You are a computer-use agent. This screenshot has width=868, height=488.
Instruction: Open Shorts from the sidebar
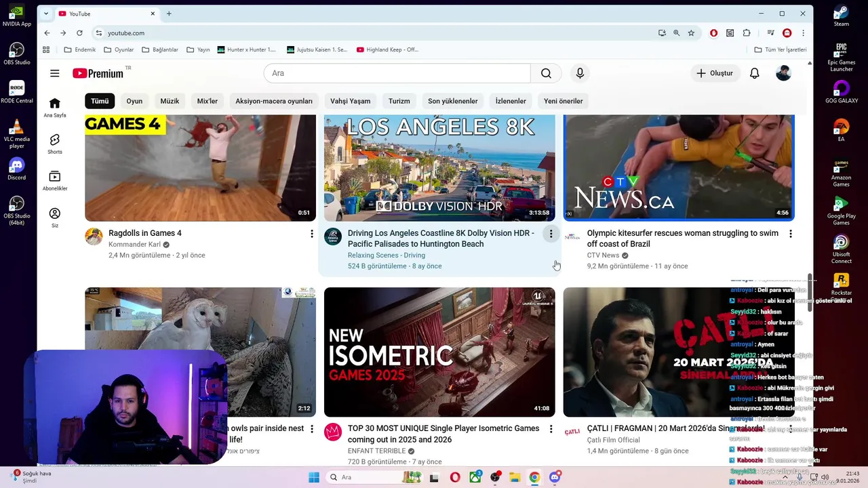point(55,144)
